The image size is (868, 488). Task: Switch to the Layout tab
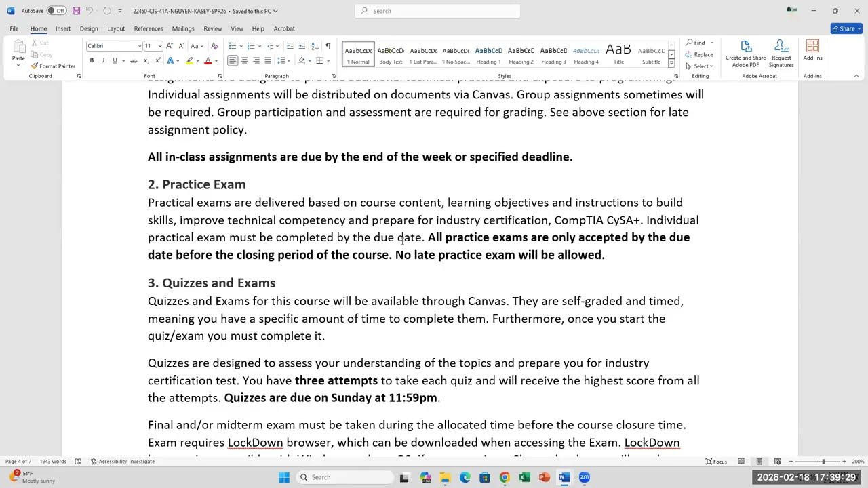click(116, 28)
